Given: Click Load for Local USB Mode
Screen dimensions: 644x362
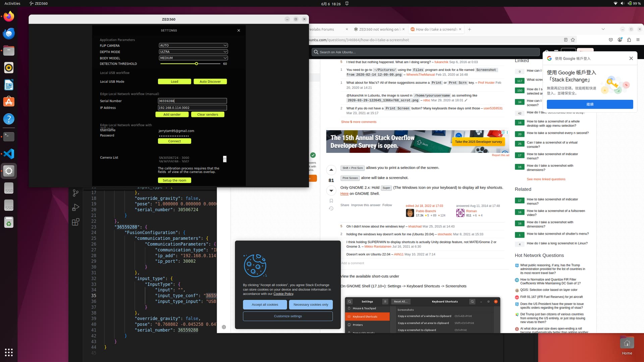Looking at the screenshot, I should pos(174,81).
